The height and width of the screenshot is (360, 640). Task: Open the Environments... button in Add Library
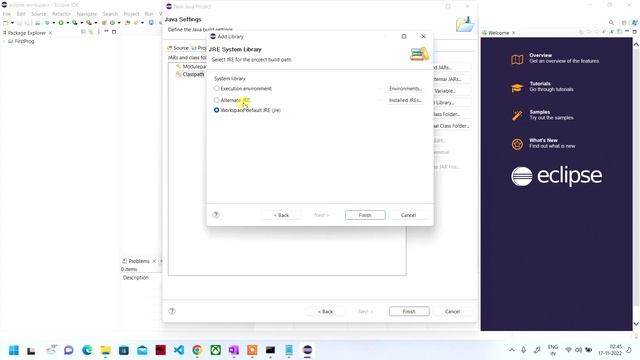(x=404, y=88)
